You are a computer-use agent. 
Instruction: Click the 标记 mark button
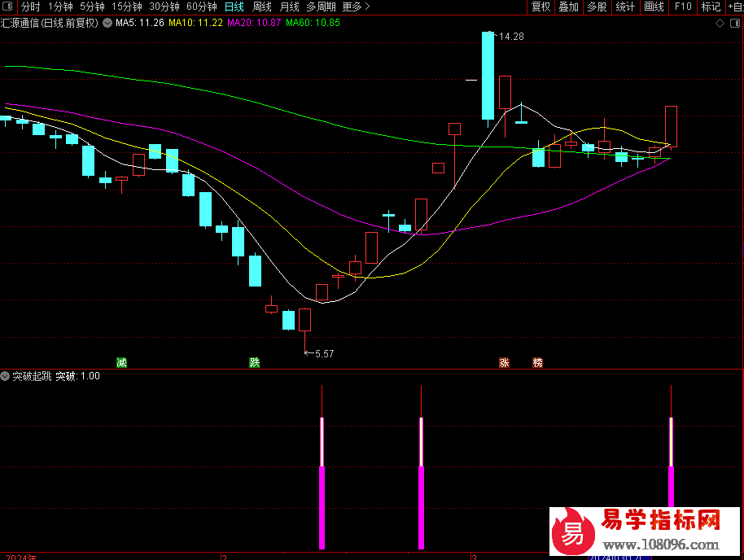click(711, 7)
